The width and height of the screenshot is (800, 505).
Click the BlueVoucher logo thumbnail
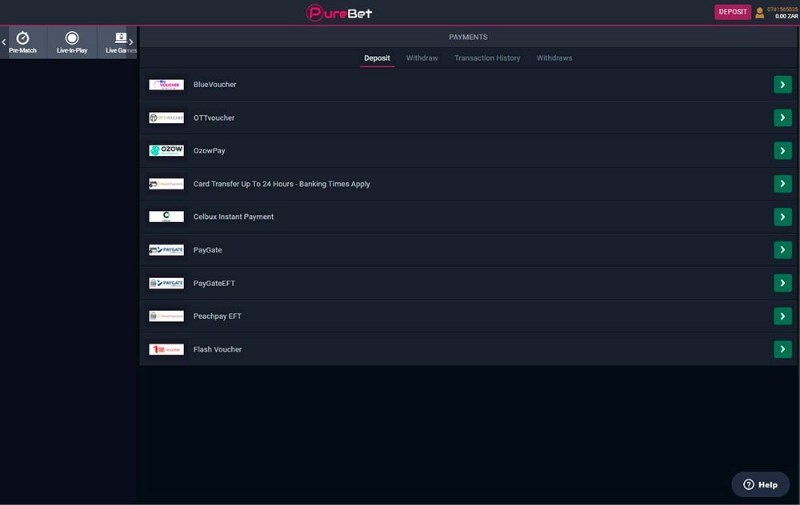pos(166,85)
